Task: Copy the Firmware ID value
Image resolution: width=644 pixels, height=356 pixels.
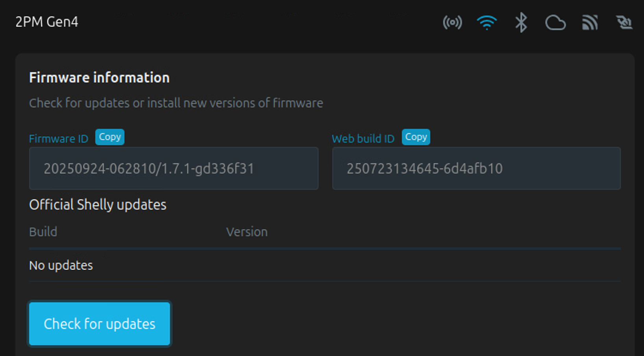Action: click(x=110, y=137)
